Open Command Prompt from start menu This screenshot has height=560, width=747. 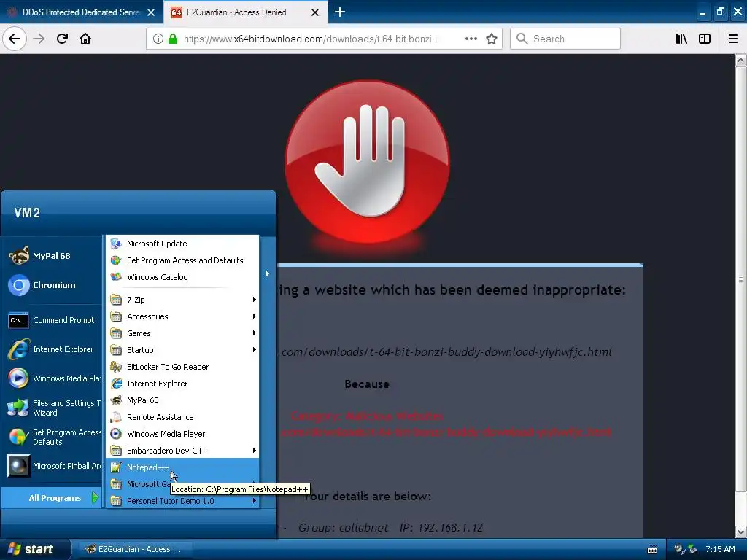coord(52,320)
